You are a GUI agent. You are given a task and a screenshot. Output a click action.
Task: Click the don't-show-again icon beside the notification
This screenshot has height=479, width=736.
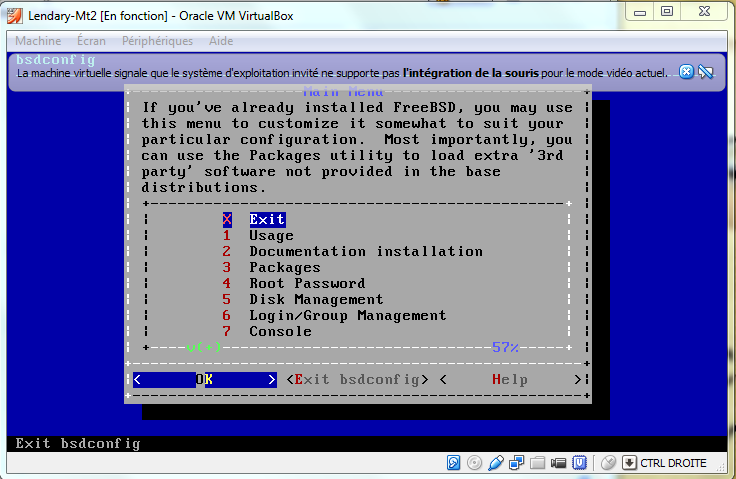coord(706,72)
